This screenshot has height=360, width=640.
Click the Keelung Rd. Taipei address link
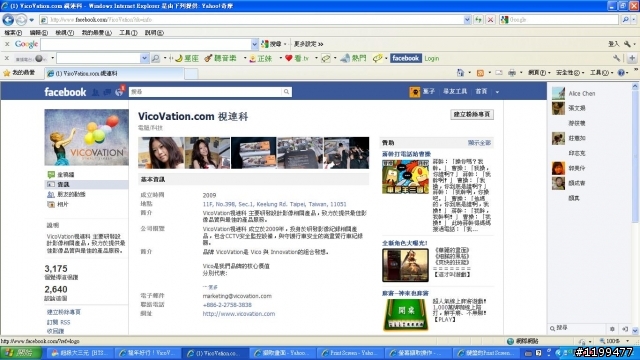coord(274,204)
